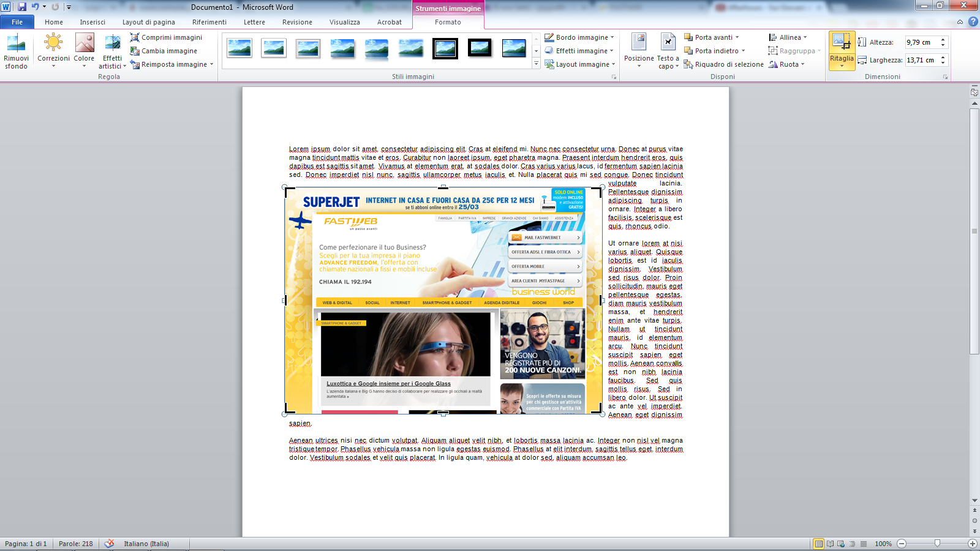Screen dimensions: 980x551
Task: Click the 100% zoom level
Action: tap(883, 544)
